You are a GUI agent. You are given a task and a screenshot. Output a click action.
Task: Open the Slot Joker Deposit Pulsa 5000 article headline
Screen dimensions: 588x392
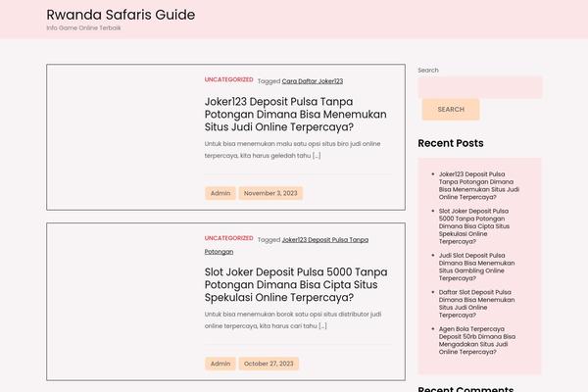[296, 284]
